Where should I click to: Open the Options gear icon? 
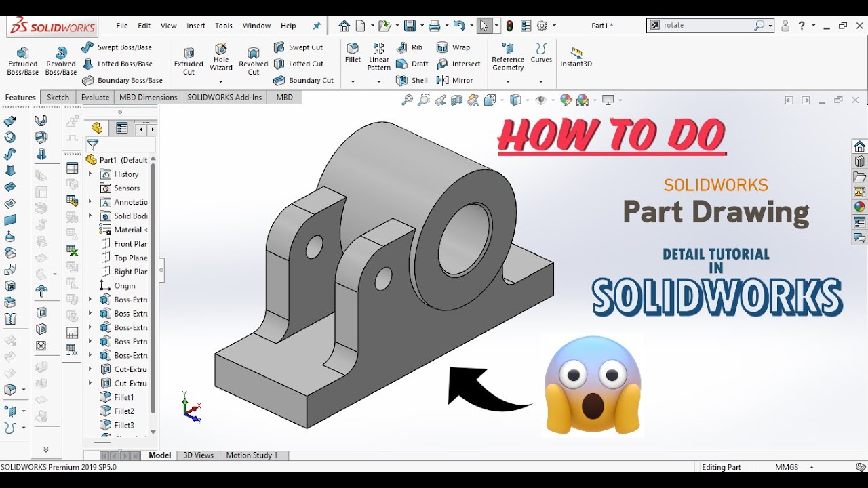point(542,26)
